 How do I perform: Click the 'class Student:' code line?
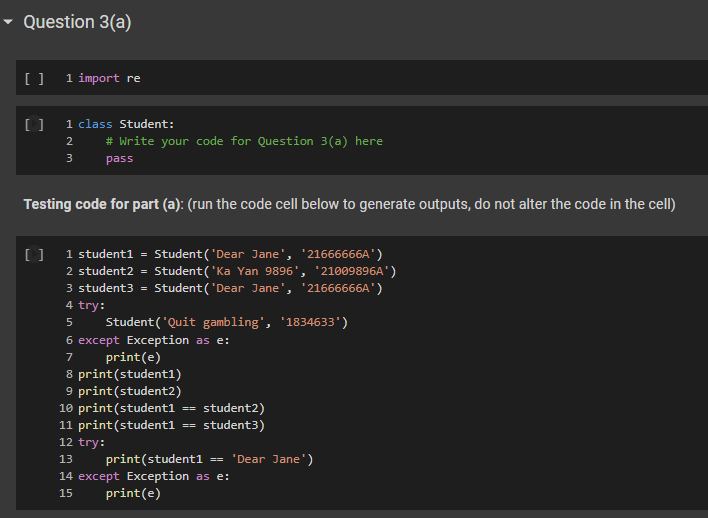(x=126, y=124)
